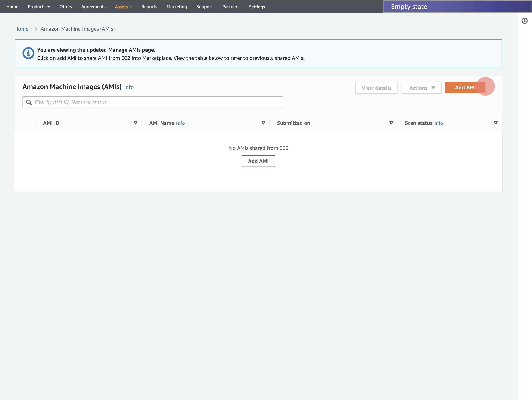532x400 pixels.
Task: Sort by AMI Name column arrow
Action: 263,123
